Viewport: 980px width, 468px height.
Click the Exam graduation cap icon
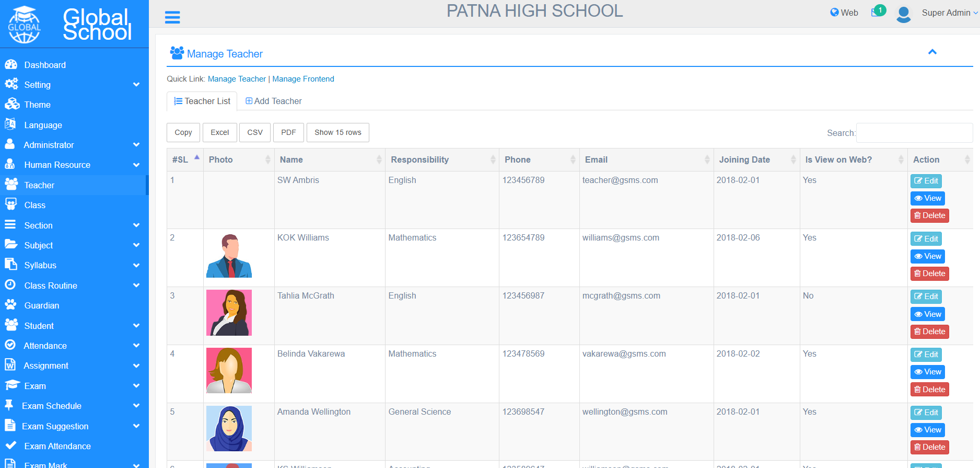(12, 385)
